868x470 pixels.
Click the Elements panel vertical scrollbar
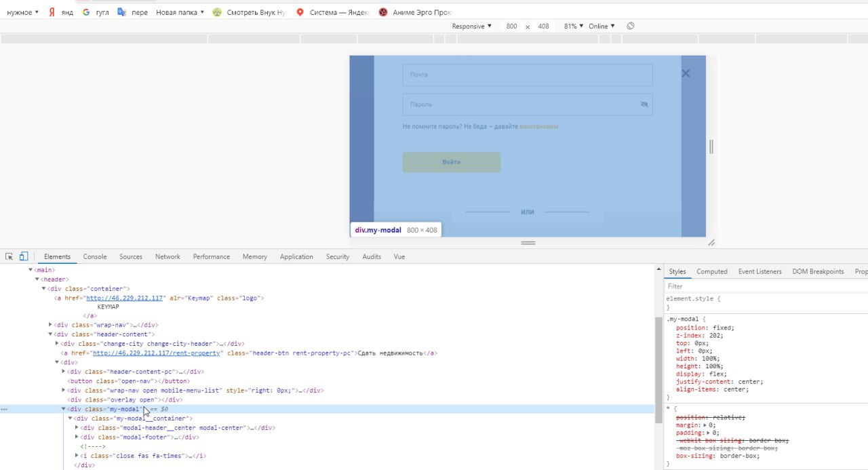[658, 370]
